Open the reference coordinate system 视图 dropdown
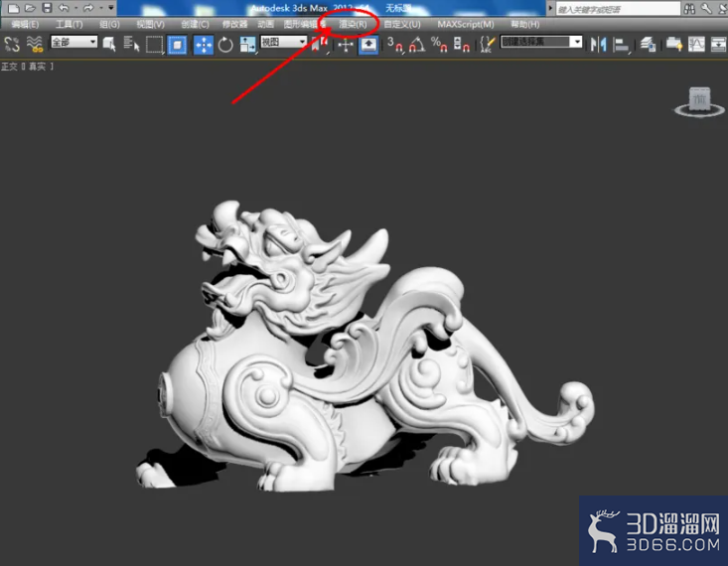 click(x=284, y=43)
